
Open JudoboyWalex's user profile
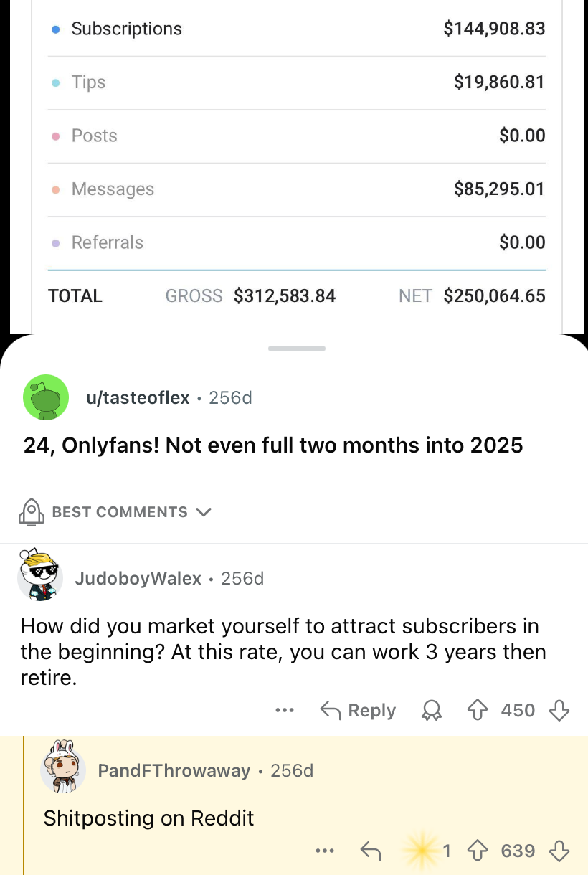coord(138,578)
